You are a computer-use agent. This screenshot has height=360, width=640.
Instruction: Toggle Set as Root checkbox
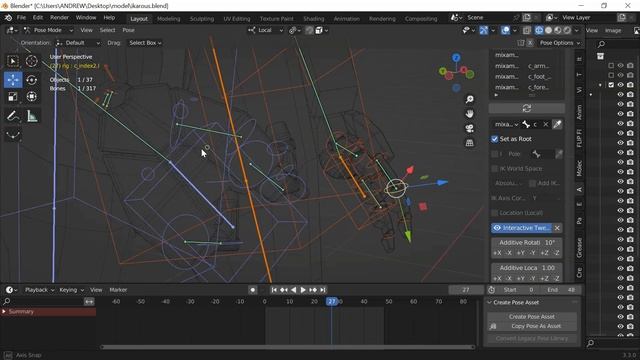click(495, 139)
